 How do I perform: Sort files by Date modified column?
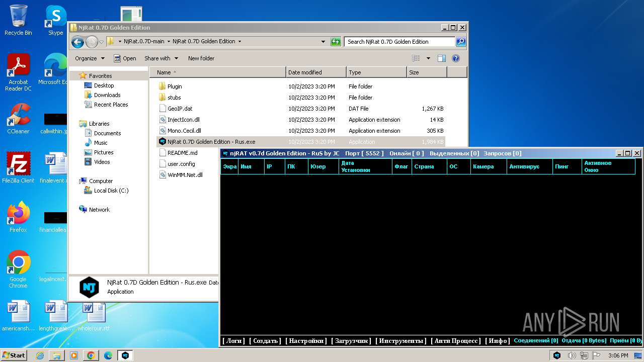(x=316, y=72)
